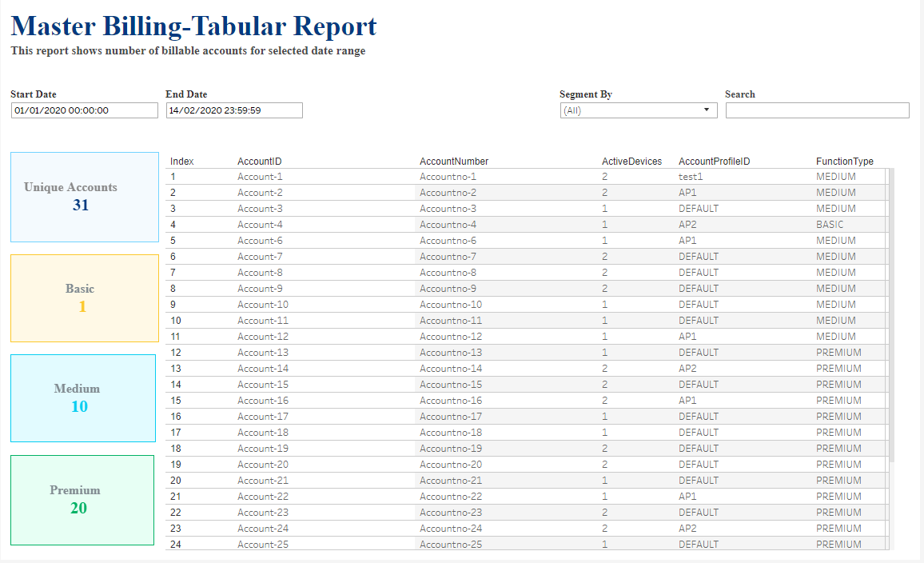Focus the Search text box

pyautogui.click(x=817, y=110)
